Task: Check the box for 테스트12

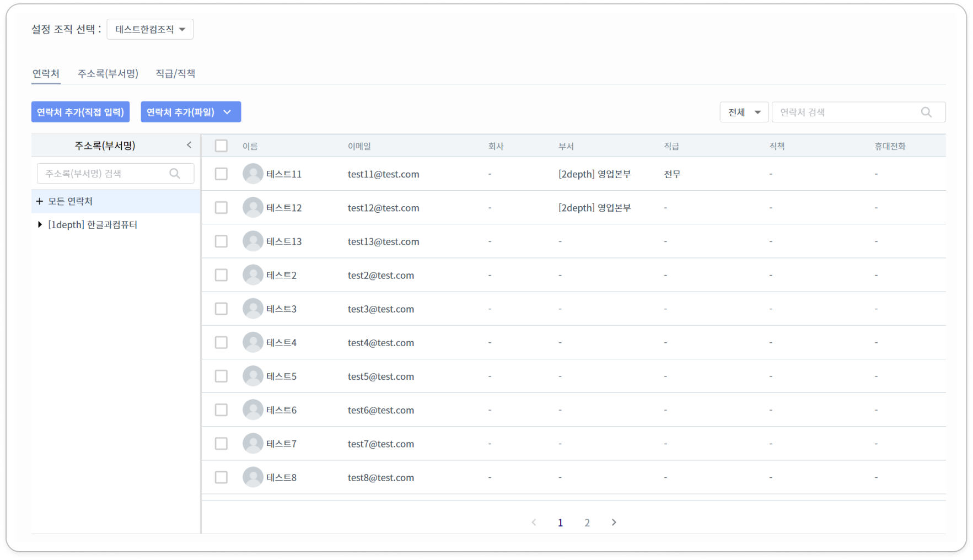Action: [221, 207]
